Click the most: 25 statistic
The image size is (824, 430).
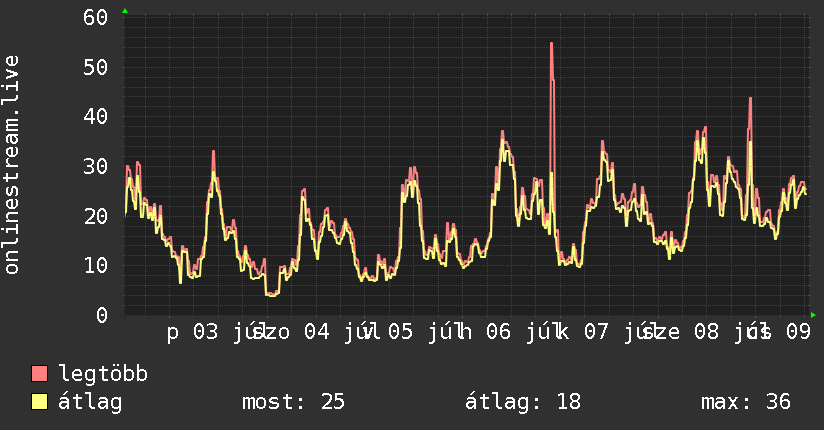[293, 402]
